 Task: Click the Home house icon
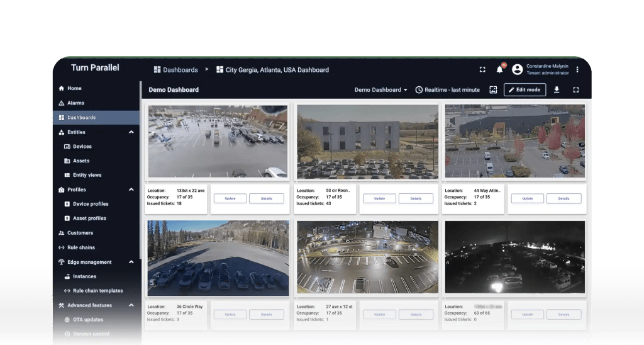62,88
